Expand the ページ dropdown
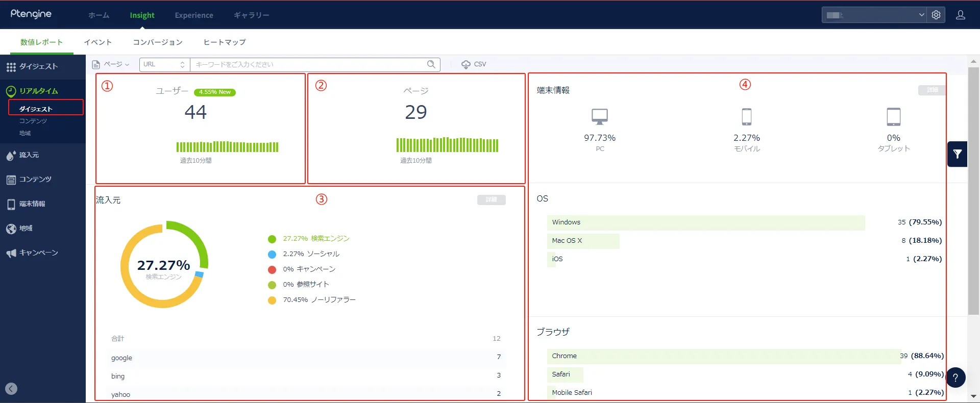Screen dimensions: 980x403 point(111,64)
